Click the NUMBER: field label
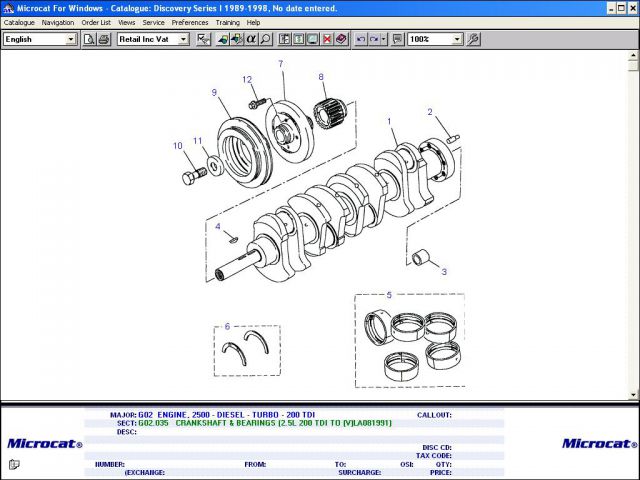This screenshot has height=480, width=640. tap(110, 464)
